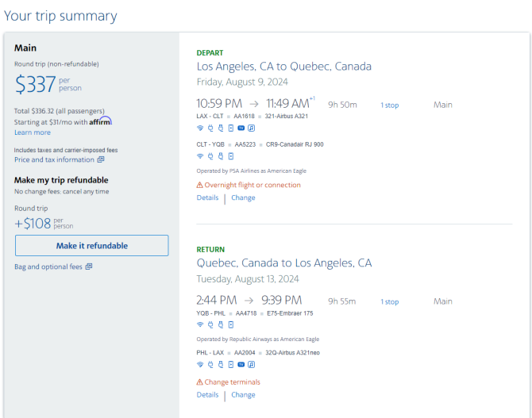Screen dimensions: 532x418
Task: Open Affirm Learn more link
Action: click(33, 132)
